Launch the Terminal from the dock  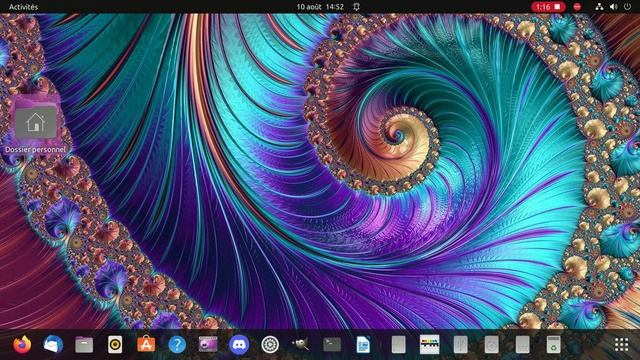pyautogui.click(x=332, y=344)
